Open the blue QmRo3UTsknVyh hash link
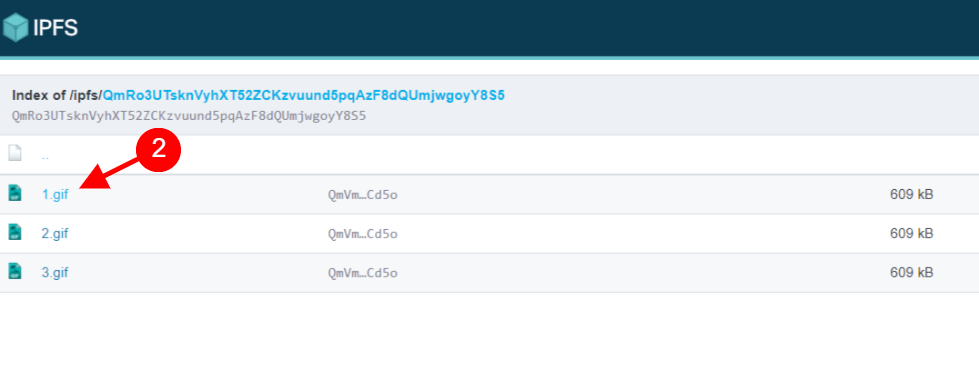This screenshot has height=370, width=979. tap(304, 96)
